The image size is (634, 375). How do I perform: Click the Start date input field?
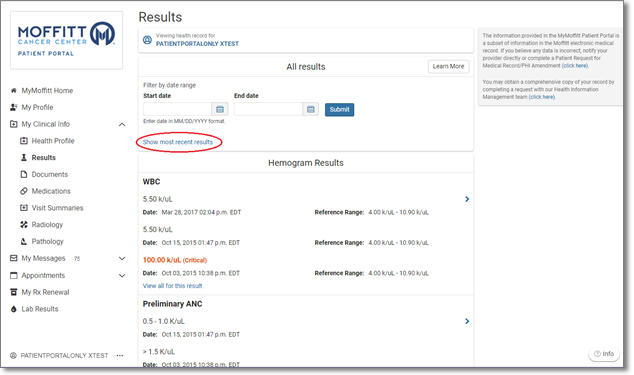coord(178,109)
